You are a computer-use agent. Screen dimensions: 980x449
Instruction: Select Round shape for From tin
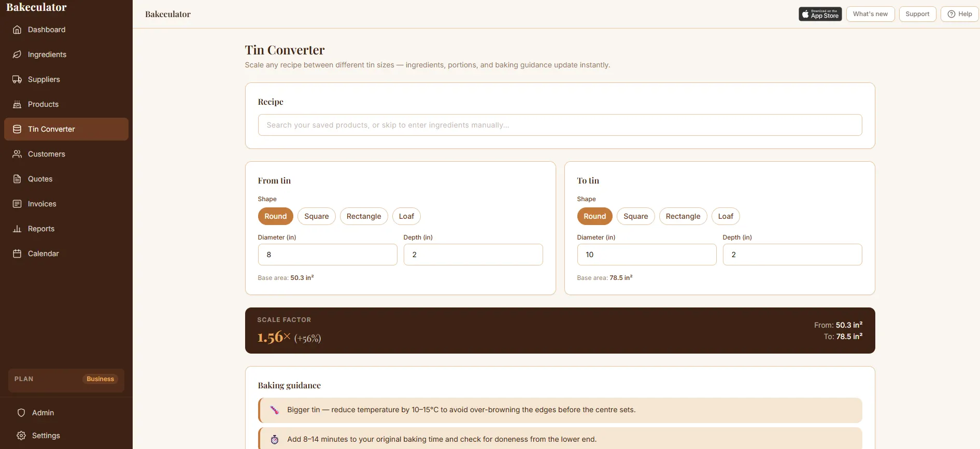tap(276, 216)
